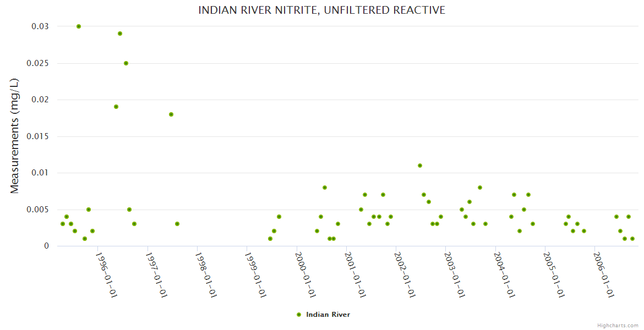The width and height of the screenshot is (644, 330).
Task: Click the 2006-01-01 x-axis label
Action: click(604, 274)
